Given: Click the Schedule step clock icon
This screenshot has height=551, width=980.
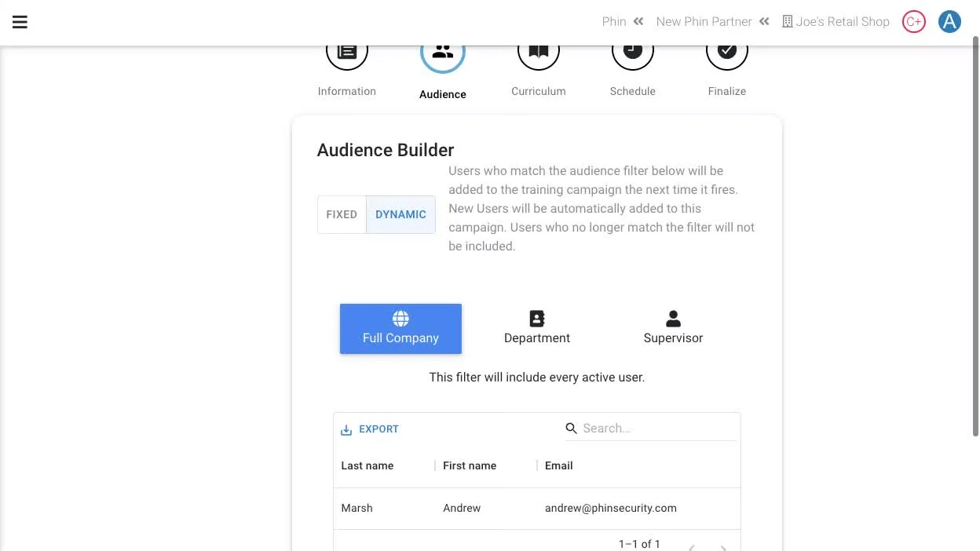Looking at the screenshot, I should pyautogui.click(x=633, y=52).
